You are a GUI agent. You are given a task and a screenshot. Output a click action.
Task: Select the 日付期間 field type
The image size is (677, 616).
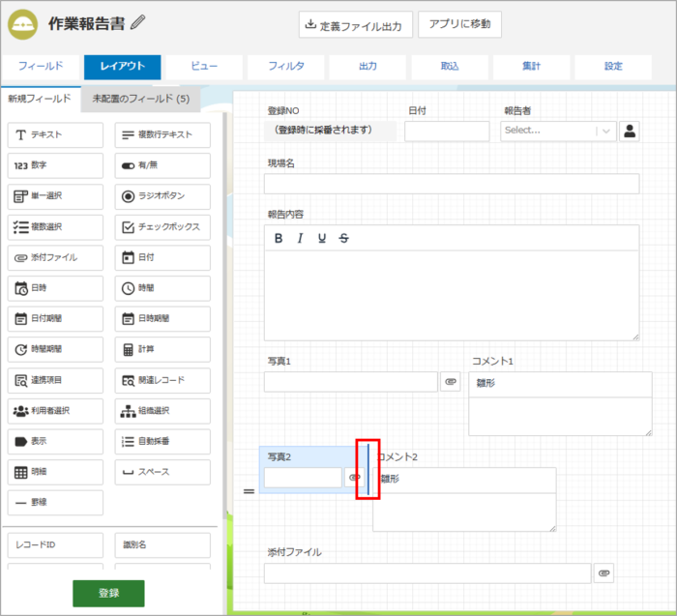point(55,319)
